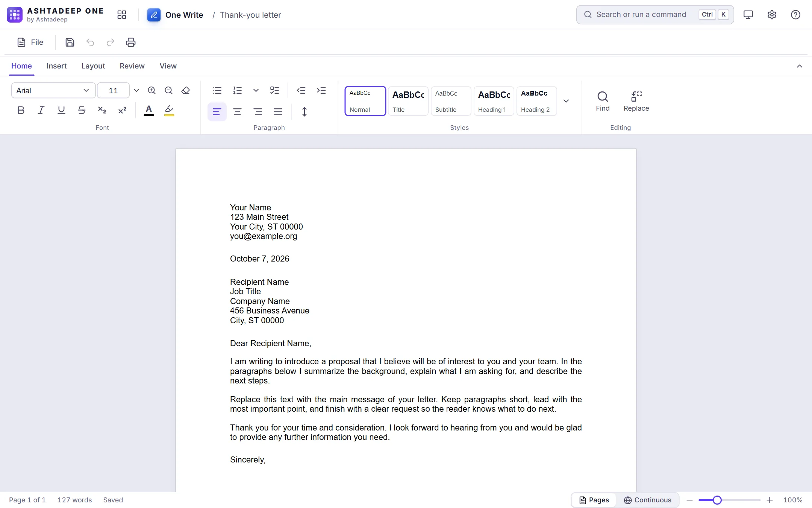Viewport: 812px width, 508px height.
Task: Apply the Title style
Action: click(x=408, y=101)
